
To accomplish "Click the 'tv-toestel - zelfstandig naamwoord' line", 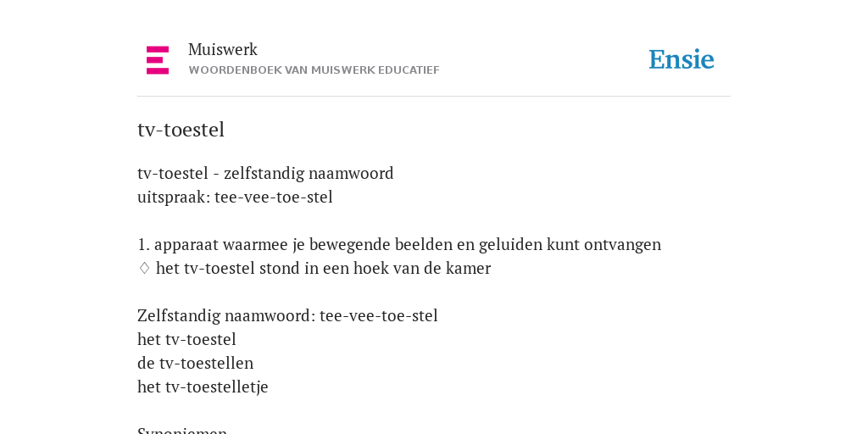I will tap(265, 173).
